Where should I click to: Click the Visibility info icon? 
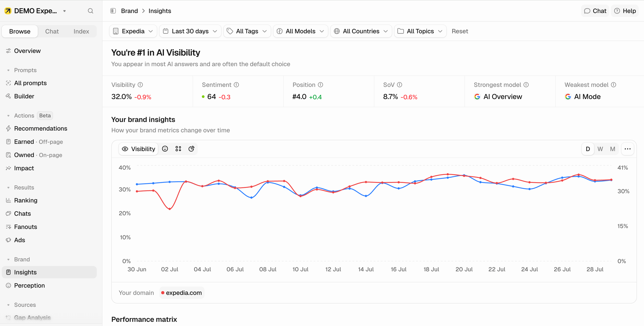tap(140, 85)
